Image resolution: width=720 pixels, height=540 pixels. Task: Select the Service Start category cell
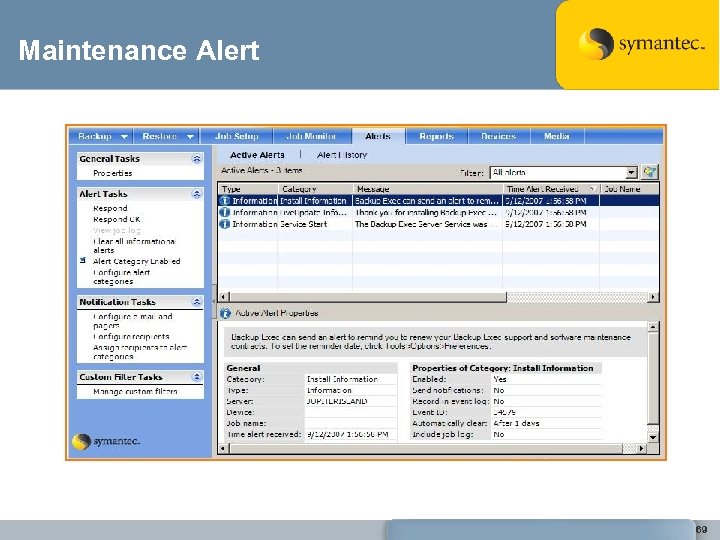click(x=315, y=224)
